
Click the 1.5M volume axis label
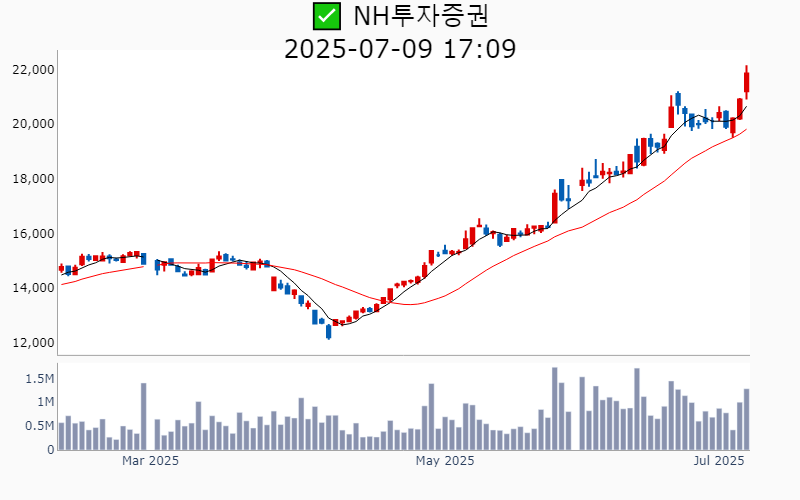pyautogui.click(x=40, y=379)
